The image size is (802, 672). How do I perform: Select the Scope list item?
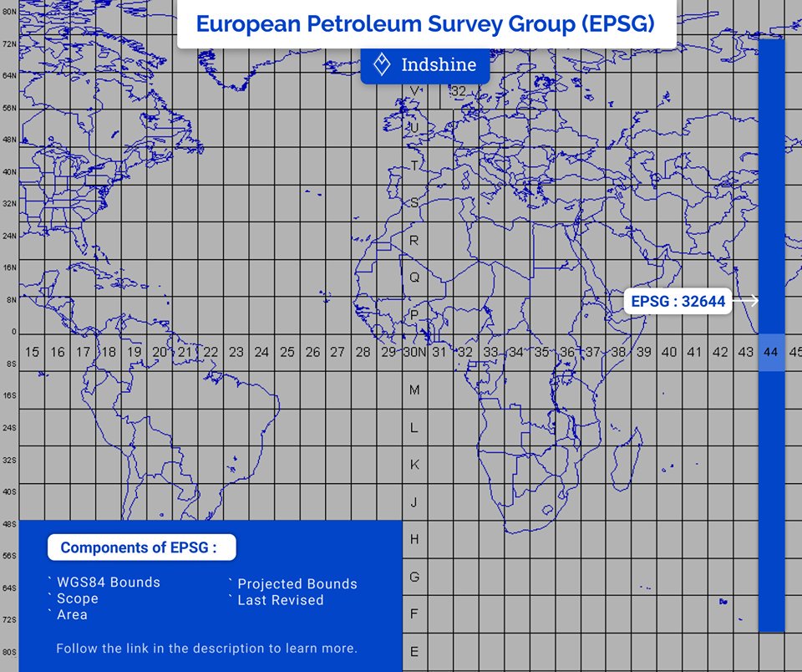point(79,598)
